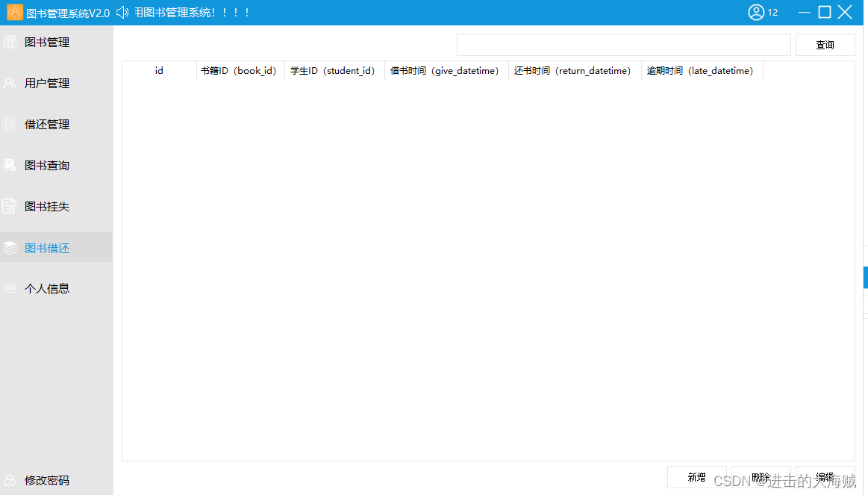Image resolution: width=868 pixels, height=495 pixels.
Task: Click the 新增 add button
Action: tap(696, 477)
